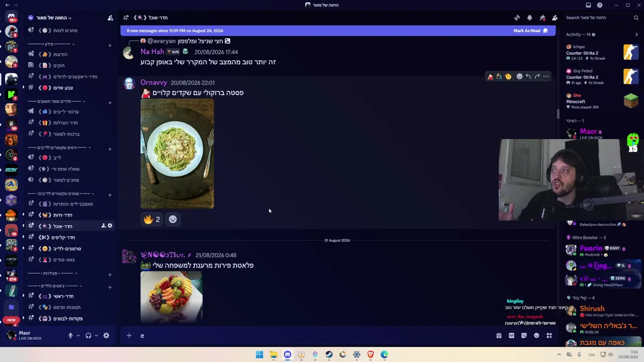Open Na Hah's username link
Image resolution: width=644 pixels, height=362 pixels.
pos(152,52)
